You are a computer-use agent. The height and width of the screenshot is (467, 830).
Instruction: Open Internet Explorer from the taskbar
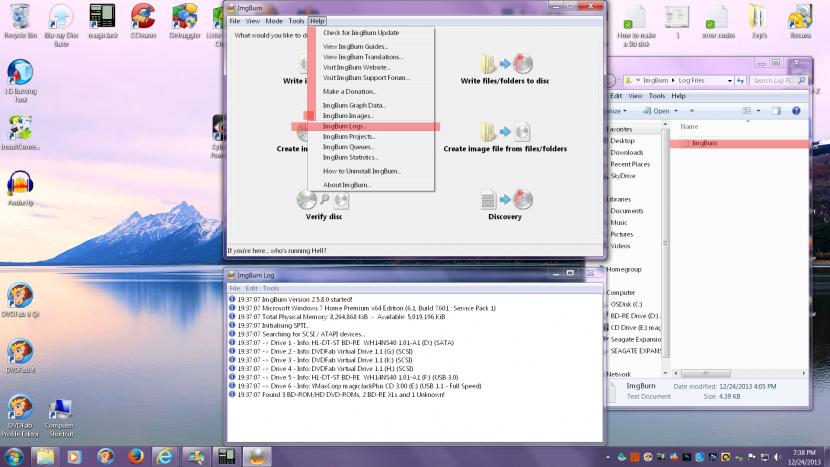(165, 456)
